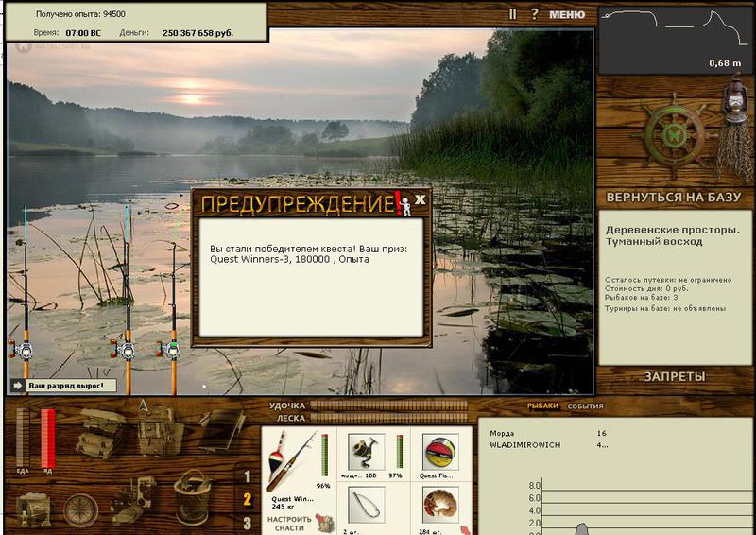Viewport: 756px width, 535px height.
Task: Click the ЕДА hunger level bar
Action: tap(23, 438)
